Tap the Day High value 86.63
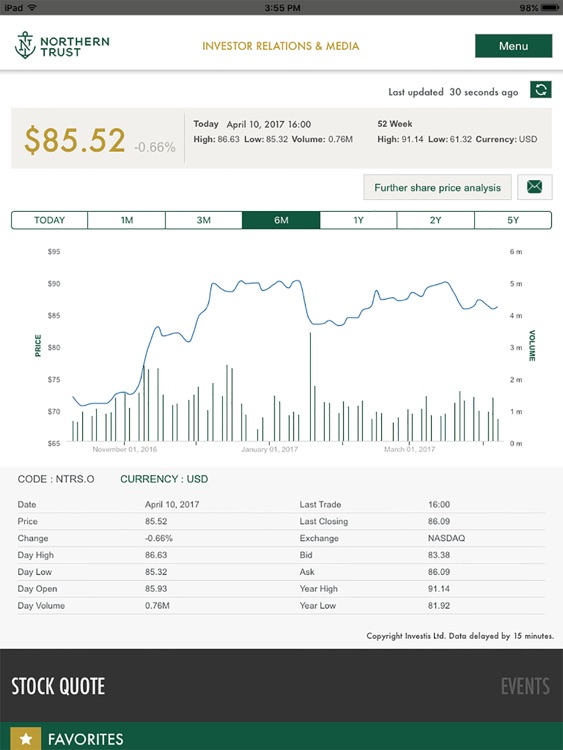563x750 pixels. [156, 555]
